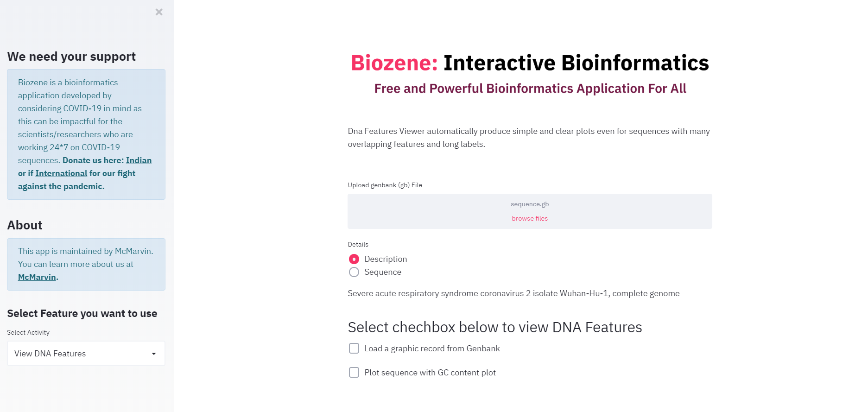Open the Indian donation link
Screen dimensions: 868x412
tap(139, 160)
